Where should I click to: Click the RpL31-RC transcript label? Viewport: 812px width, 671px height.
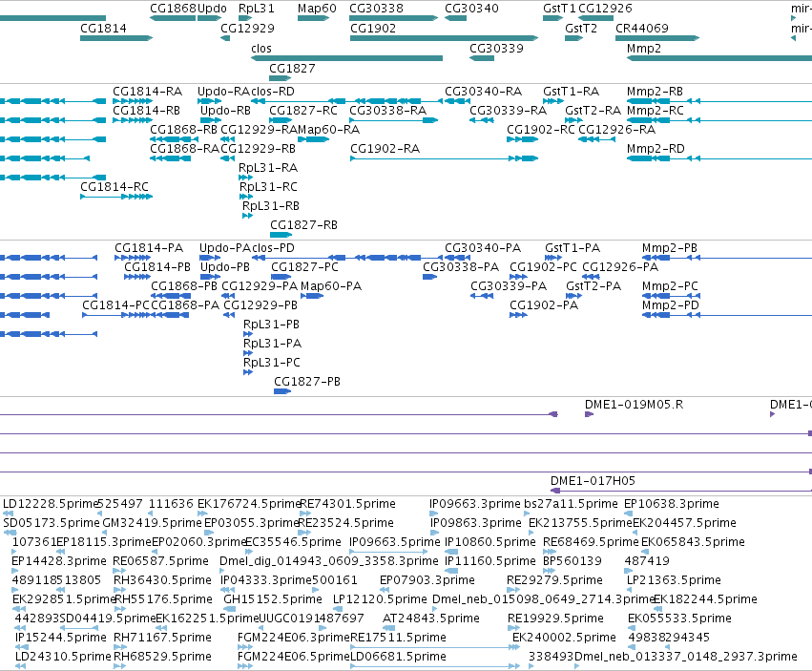[268, 186]
